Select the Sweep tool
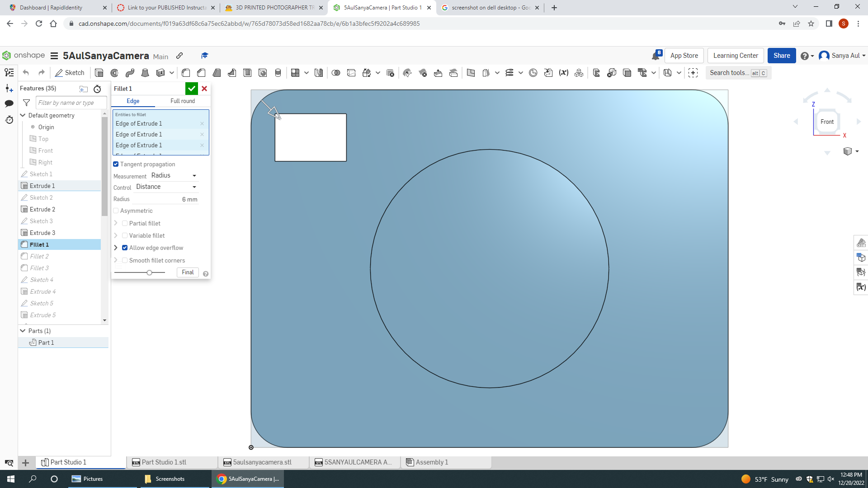The image size is (868, 488). [x=130, y=73]
